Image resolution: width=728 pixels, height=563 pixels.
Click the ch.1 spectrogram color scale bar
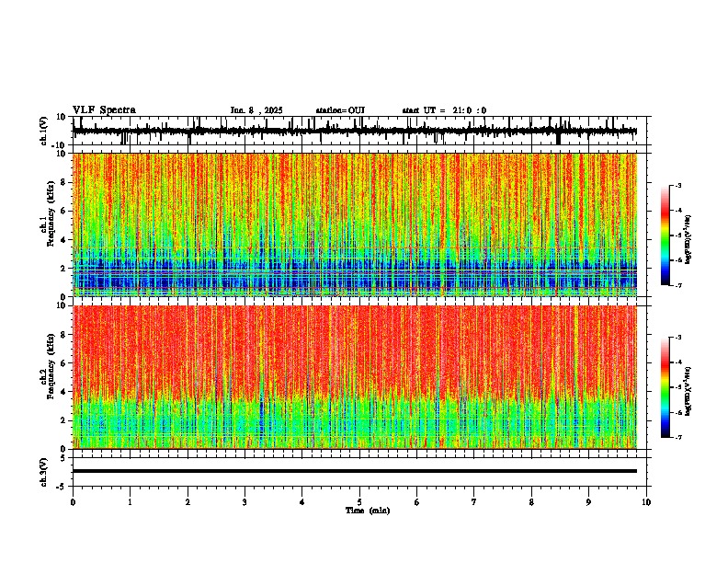point(665,236)
